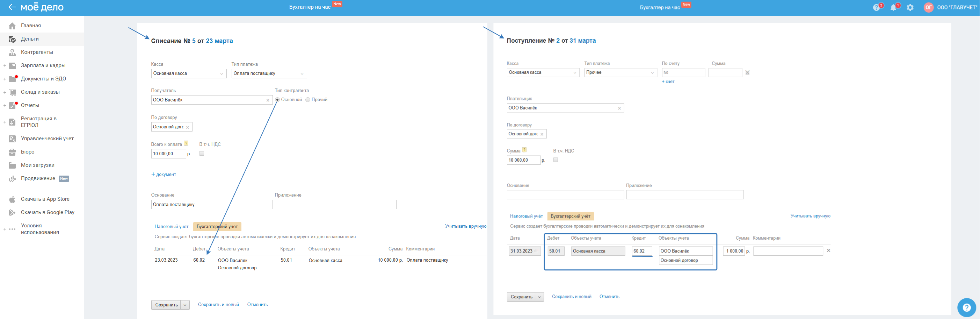Open the round help chat button
This screenshot has height=319, width=980.
tap(966, 307)
